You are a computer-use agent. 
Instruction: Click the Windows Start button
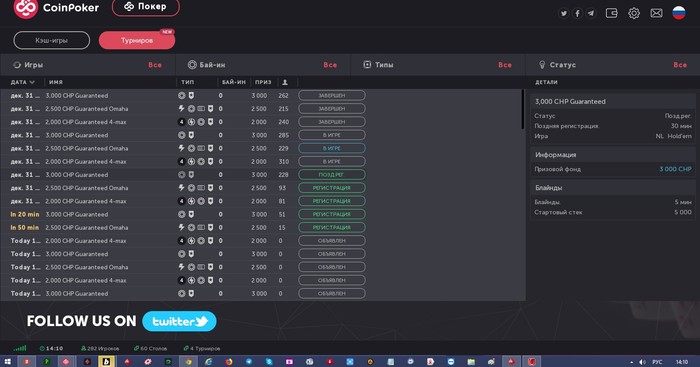click(x=7, y=362)
